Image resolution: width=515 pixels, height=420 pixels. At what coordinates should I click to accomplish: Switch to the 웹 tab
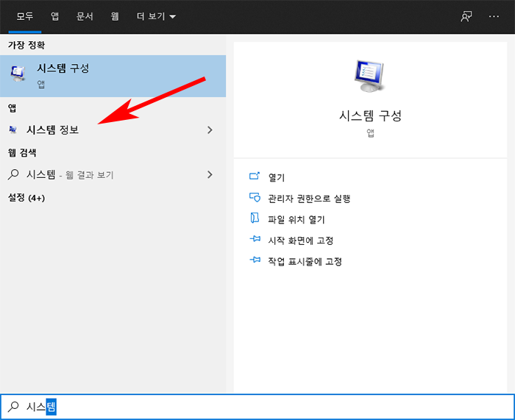pos(115,16)
